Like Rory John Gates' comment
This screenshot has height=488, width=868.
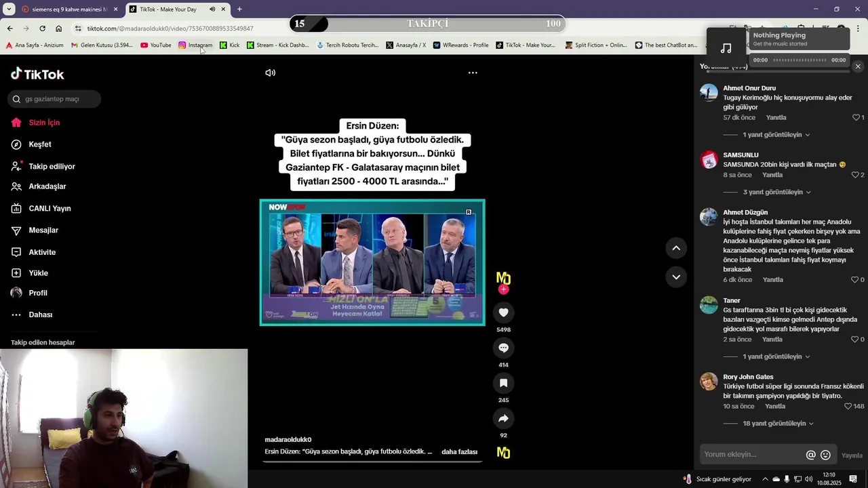(848, 406)
